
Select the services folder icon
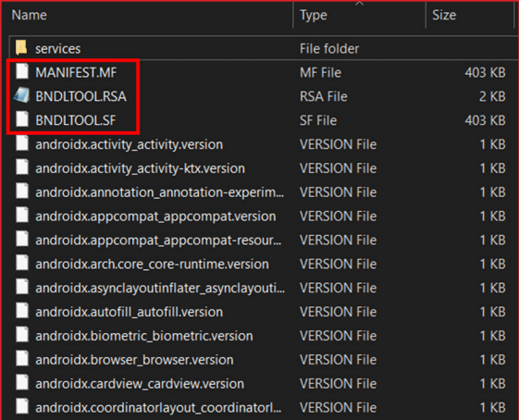(21, 48)
